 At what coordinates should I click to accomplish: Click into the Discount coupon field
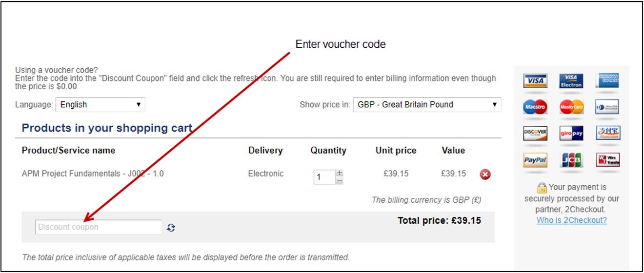(99, 227)
